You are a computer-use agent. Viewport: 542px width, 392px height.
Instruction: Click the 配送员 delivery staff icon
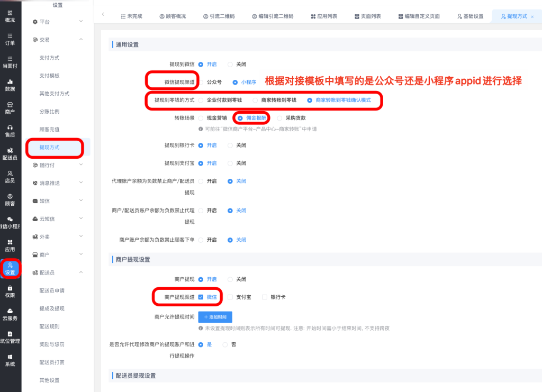10,153
